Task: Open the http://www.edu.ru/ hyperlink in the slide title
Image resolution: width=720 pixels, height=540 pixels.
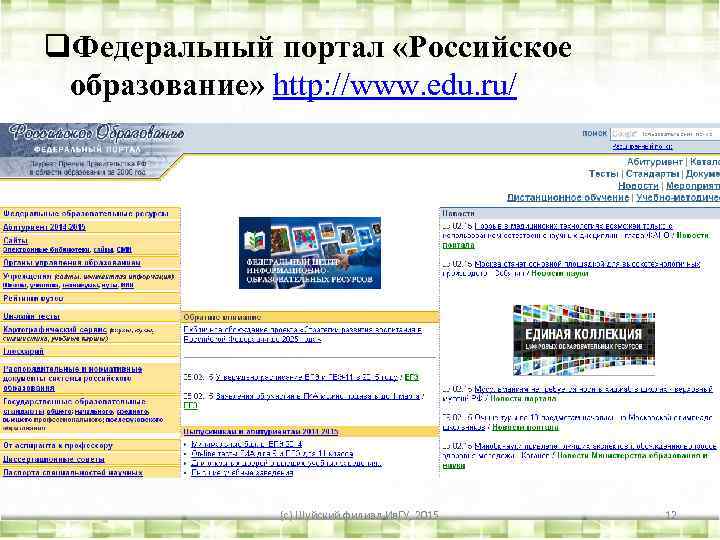Action: click(395, 85)
